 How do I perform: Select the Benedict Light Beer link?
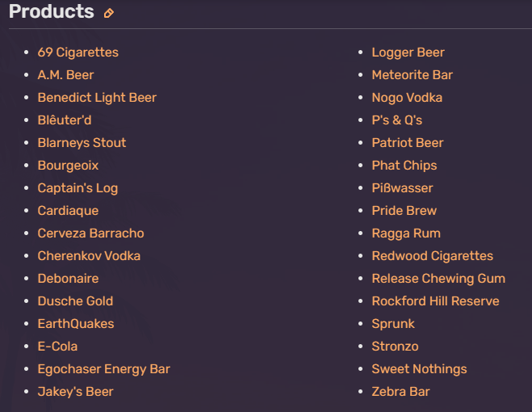click(x=97, y=98)
